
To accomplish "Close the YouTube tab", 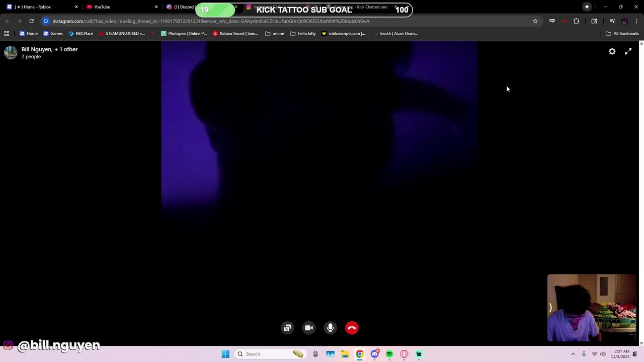I will pyautogui.click(x=156, y=7).
